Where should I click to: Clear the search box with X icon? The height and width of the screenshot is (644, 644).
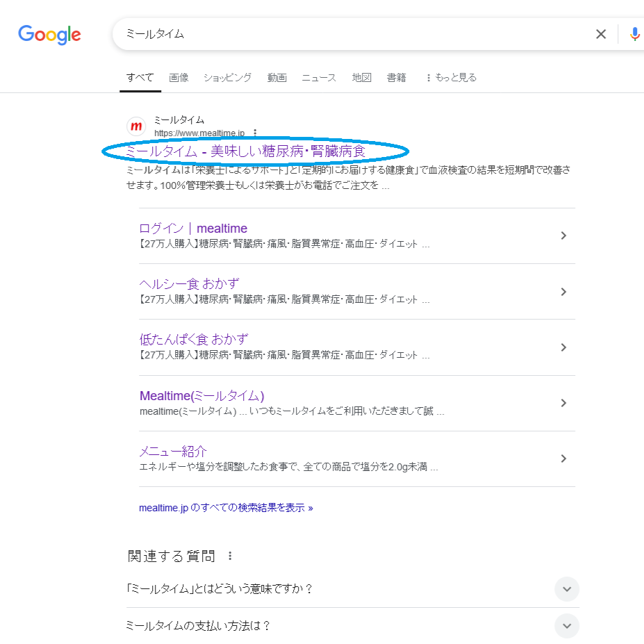coord(601,34)
